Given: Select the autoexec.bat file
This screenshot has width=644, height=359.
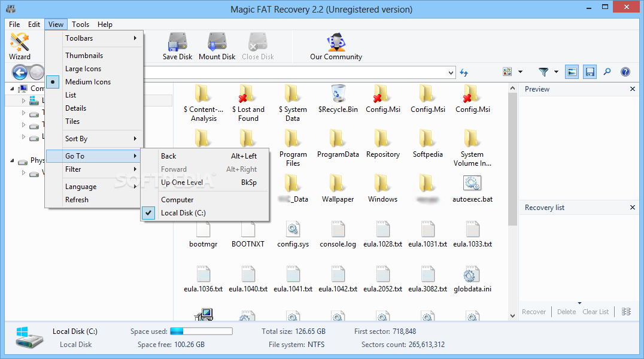Looking at the screenshot, I should click(472, 188).
